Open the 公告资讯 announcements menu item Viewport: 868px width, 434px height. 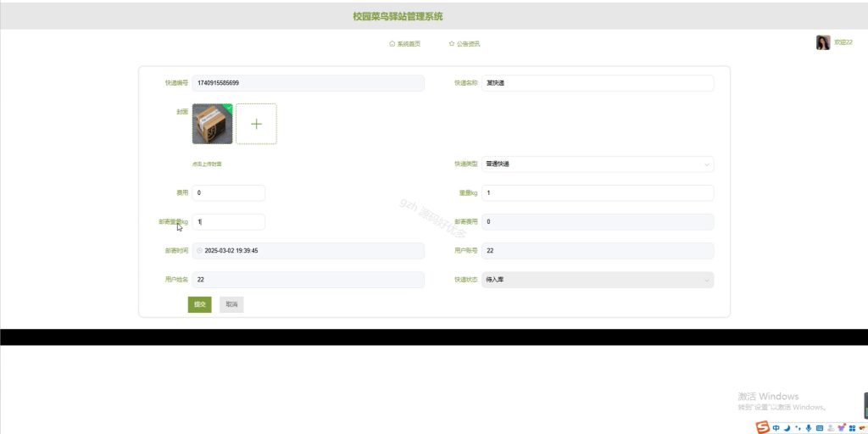coord(464,44)
